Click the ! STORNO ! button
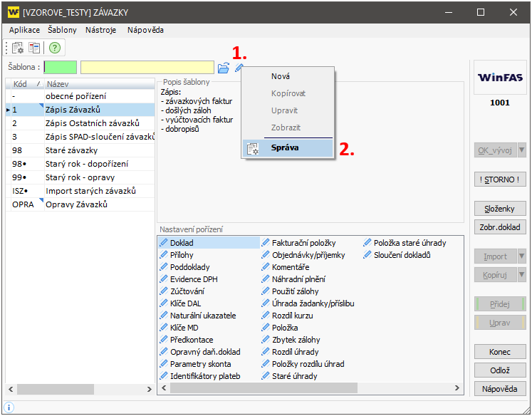Viewport: 532px width, 416px height. pyautogui.click(x=500, y=180)
